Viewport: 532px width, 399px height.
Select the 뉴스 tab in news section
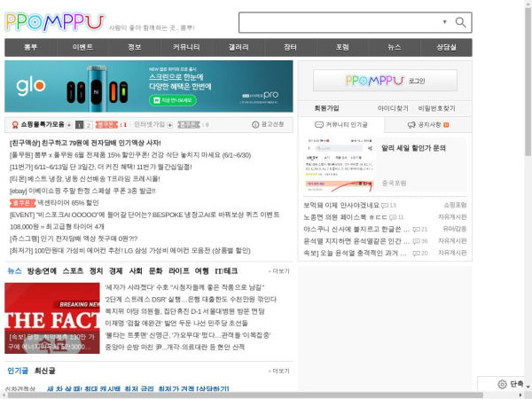[x=14, y=270]
